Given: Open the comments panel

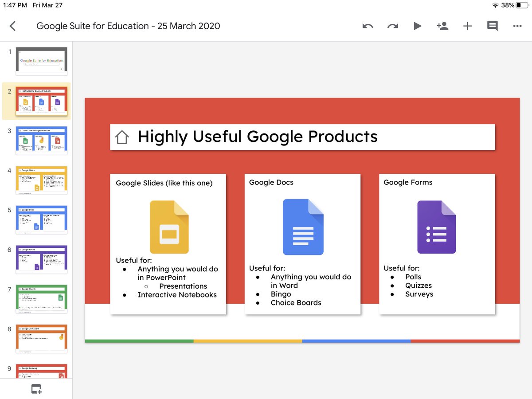Looking at the screenshot, I should [492, 26].
